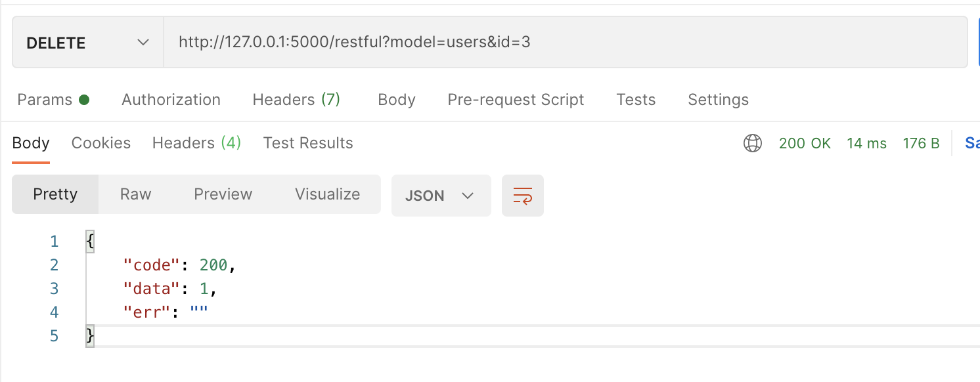Open the DELETE method dropdown
Screen dimensions: 980x382
tap(87, 43)
